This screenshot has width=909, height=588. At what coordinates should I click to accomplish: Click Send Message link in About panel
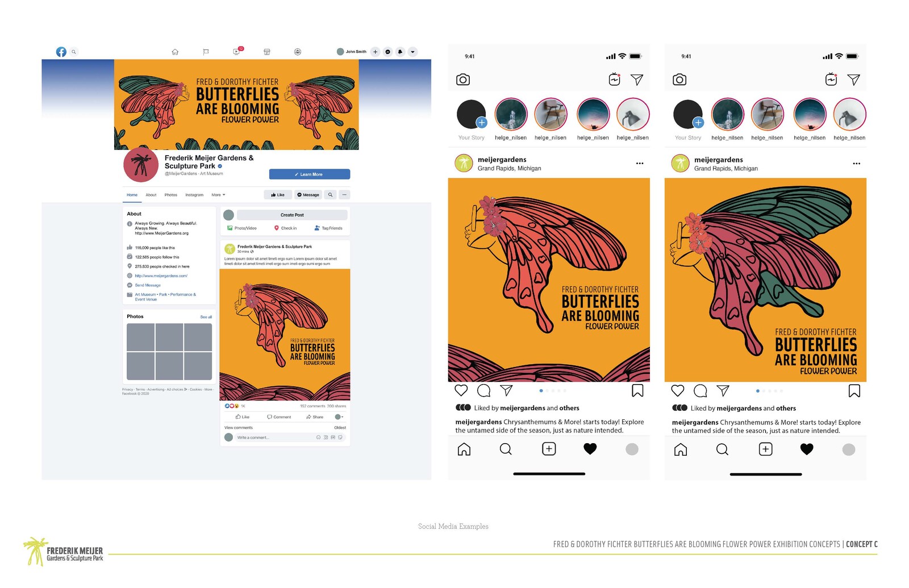148,285
